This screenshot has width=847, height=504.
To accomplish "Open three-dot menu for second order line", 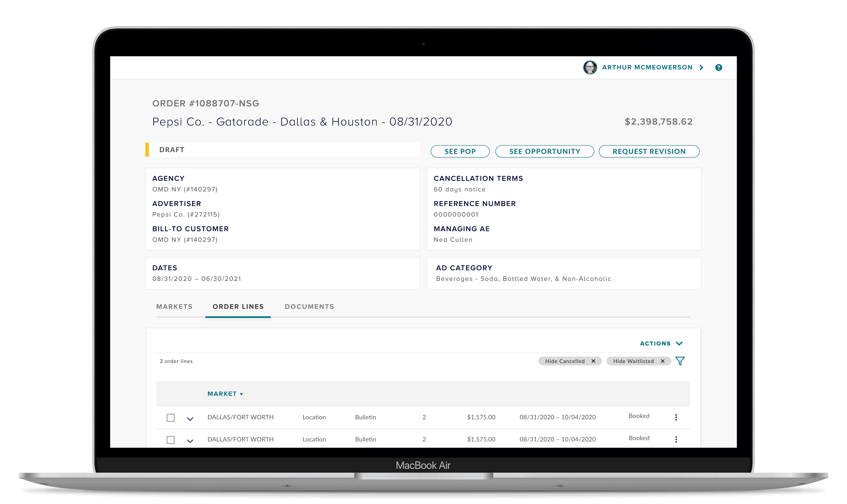I will coord(676,439).
